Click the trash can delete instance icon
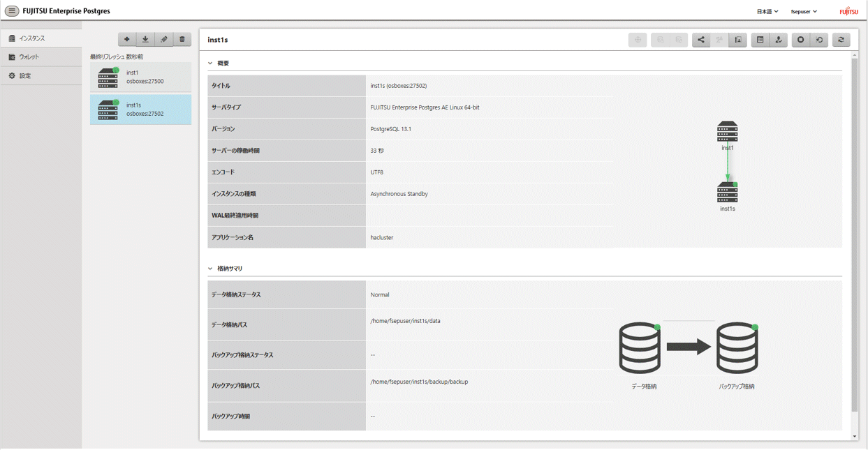 click(x=182, y=39)
